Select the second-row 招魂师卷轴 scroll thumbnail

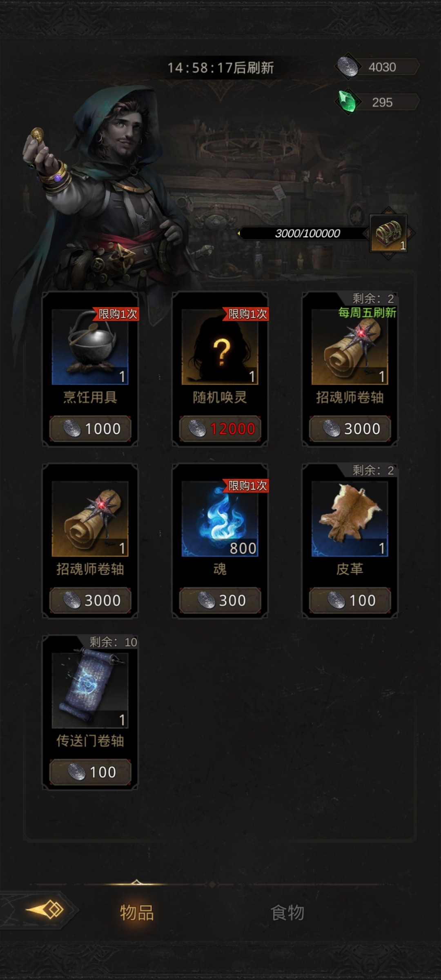(90, 519)
